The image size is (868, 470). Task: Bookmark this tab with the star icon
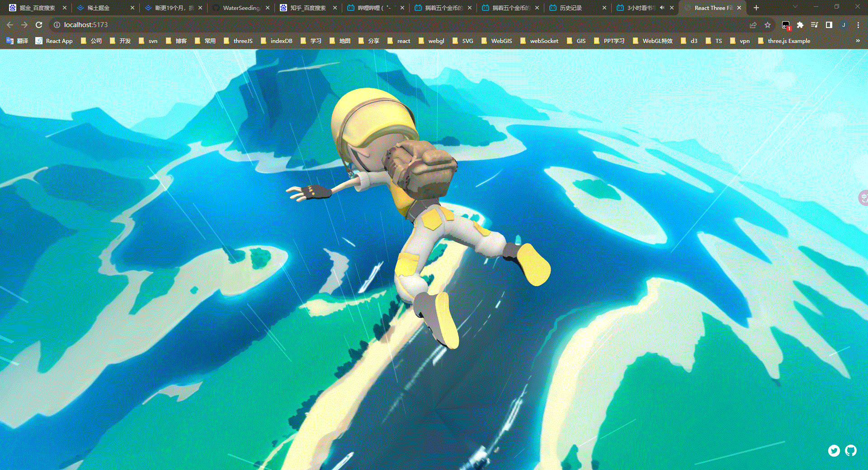pyautogui.click(x=768, y=25)
